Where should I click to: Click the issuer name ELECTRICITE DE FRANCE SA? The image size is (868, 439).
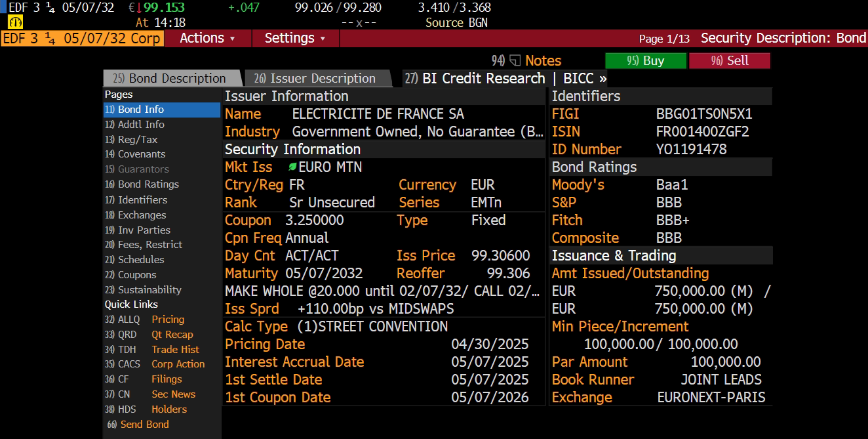click(378, 114)
